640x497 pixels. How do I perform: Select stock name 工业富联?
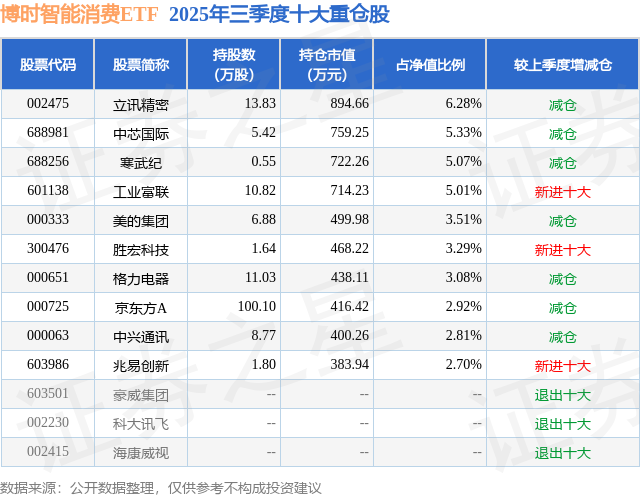141,192
